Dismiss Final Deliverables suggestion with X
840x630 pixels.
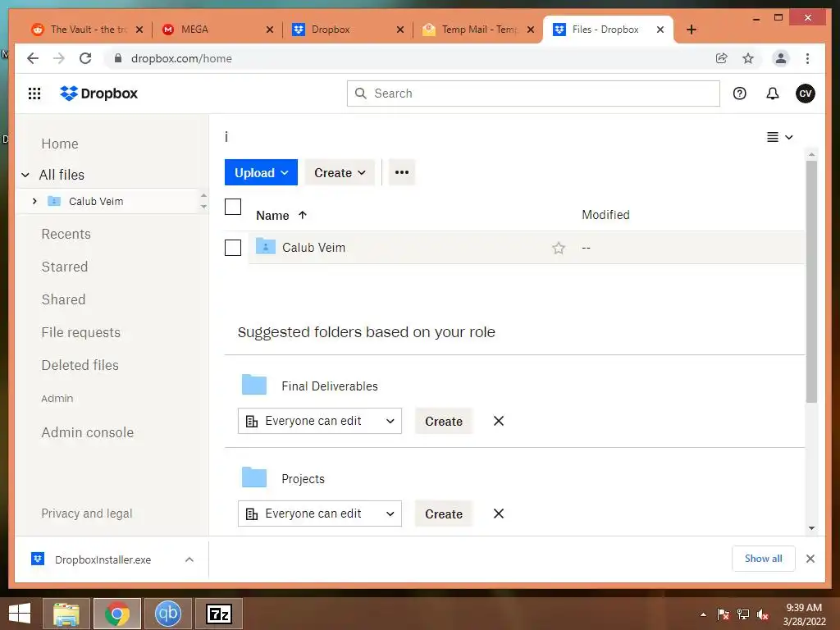498,421
